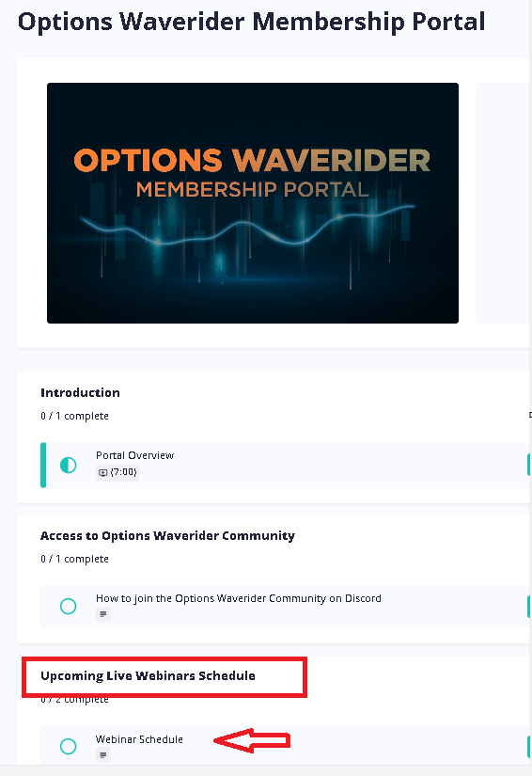Click the half-filled progress circle for Portal Overview
Image resolution: width=532 pixels, height=776 pixels.
point(69,466)
